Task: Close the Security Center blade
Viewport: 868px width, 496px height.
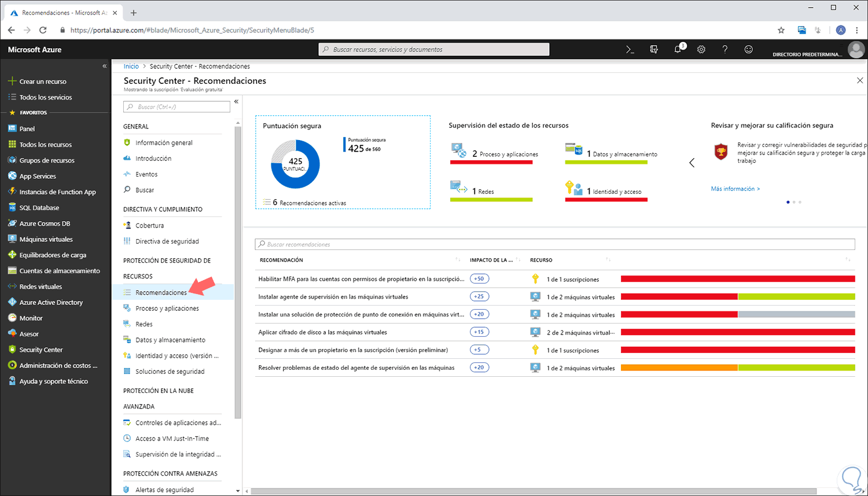Action: [x=859, y=80]
